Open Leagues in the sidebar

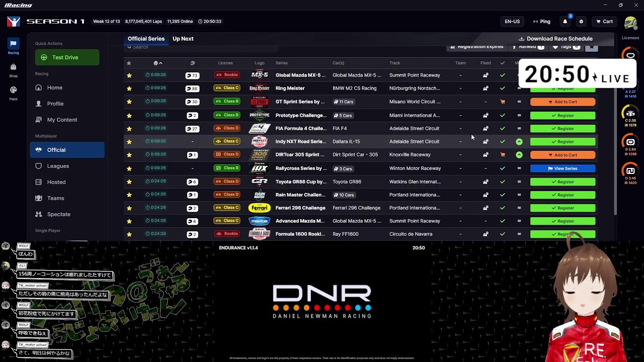[x=58, y=166]
